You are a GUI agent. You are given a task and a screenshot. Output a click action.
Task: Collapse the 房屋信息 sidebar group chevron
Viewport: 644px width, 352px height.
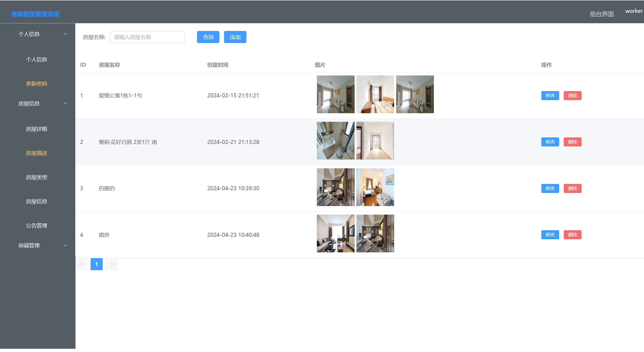(65, 103)
